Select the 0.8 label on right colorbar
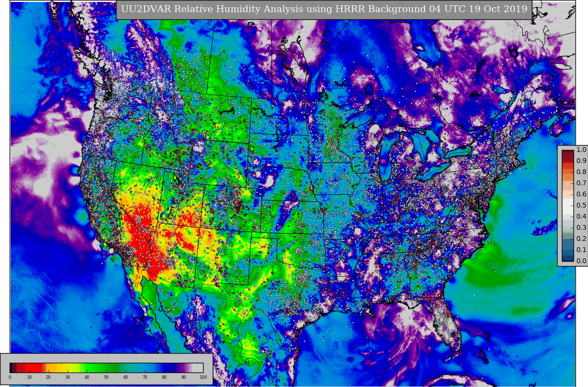This screenshot has width=588, height=387. point(581,172)
